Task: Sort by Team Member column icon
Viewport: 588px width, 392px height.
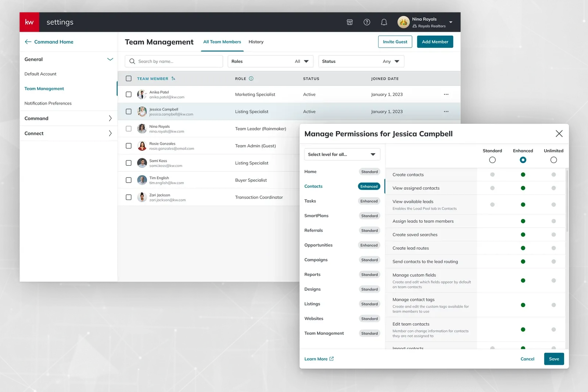Action: (x=173, y=79)
